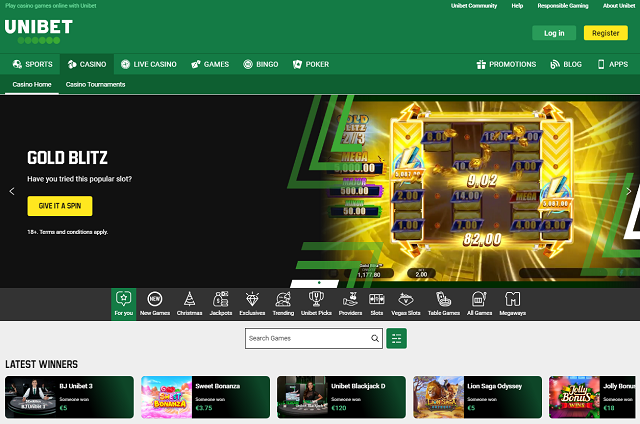Open the All Games category

479,304
